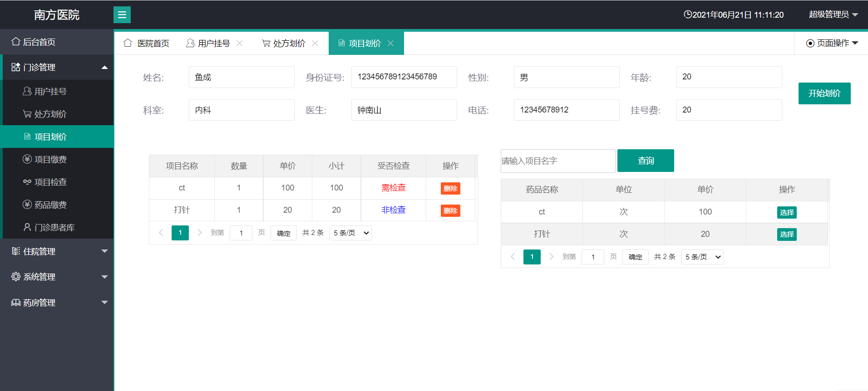Click the 科室 input field
Screen dimensions: 868x391
[242, 110]
